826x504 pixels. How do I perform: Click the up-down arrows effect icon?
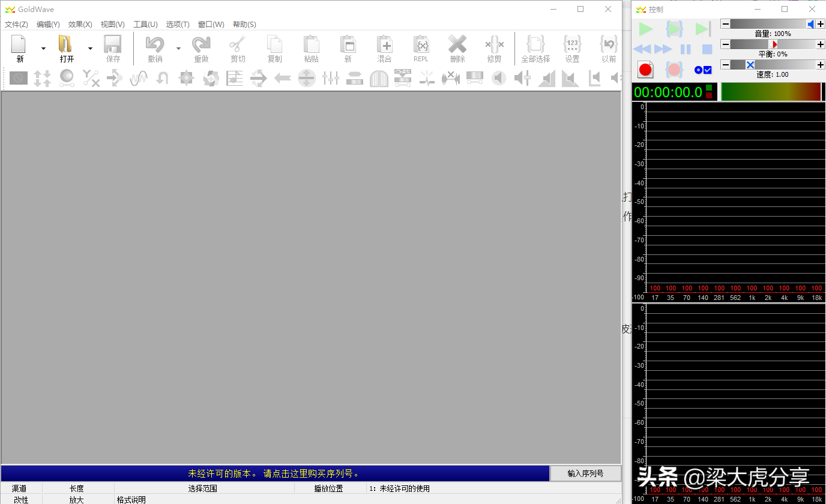pyautogui.click(x=43, y=78)
